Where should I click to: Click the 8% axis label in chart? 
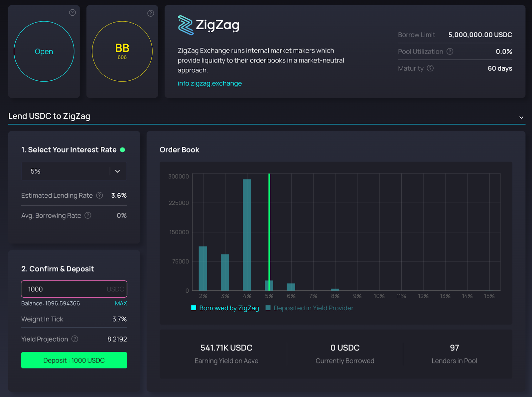tap(335, 296)
